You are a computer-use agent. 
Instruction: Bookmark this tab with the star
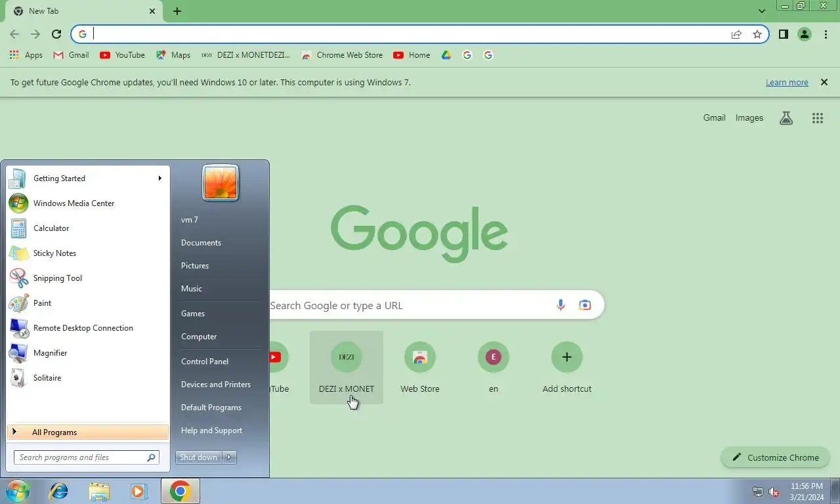[x=757, y=34]
